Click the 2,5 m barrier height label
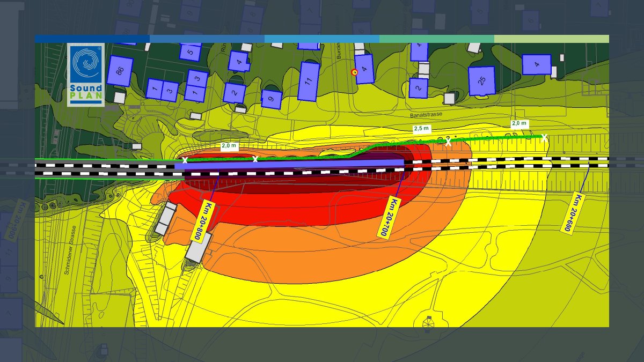The image size is (644, 362). [421, 129]
